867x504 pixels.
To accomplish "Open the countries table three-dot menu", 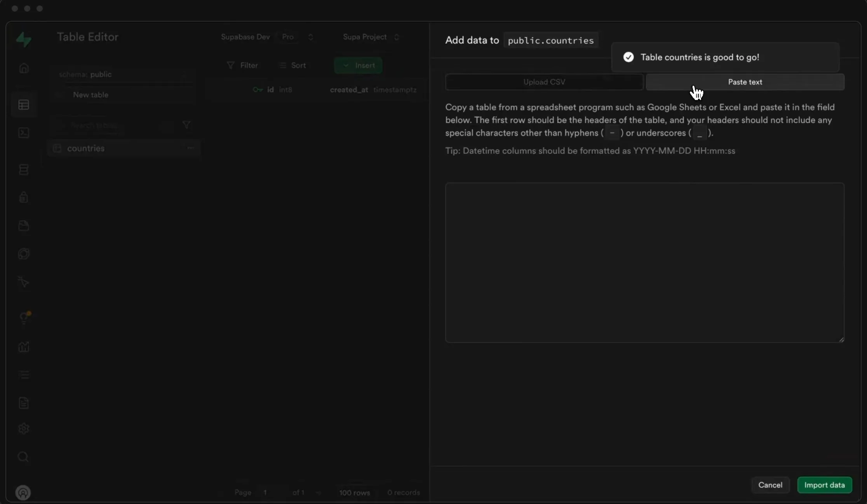I will (190, 148).
